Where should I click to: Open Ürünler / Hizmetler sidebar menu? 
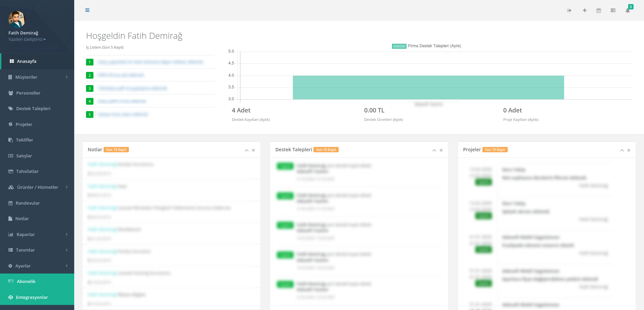pyautogui.click(x=37, y=187)
